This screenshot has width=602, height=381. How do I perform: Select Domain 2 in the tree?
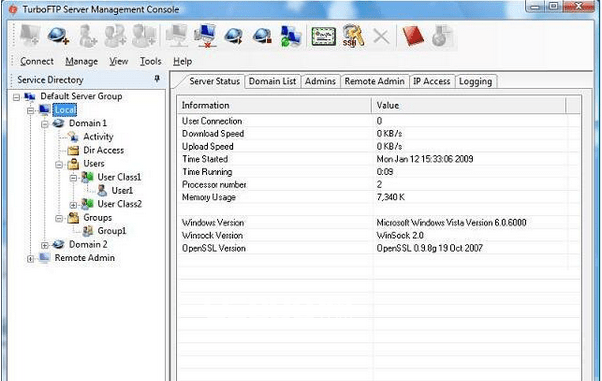coord(88,244)
